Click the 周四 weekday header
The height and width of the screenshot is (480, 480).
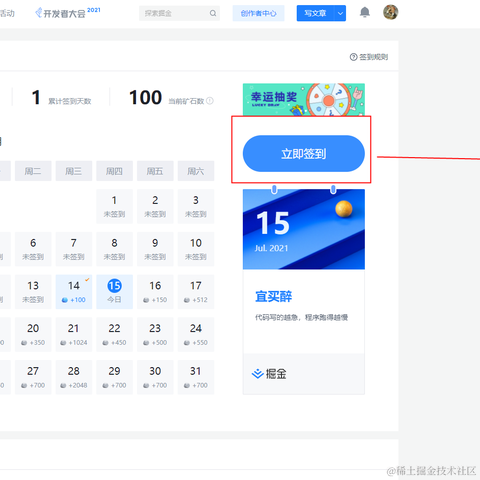[x=114, y=171]
